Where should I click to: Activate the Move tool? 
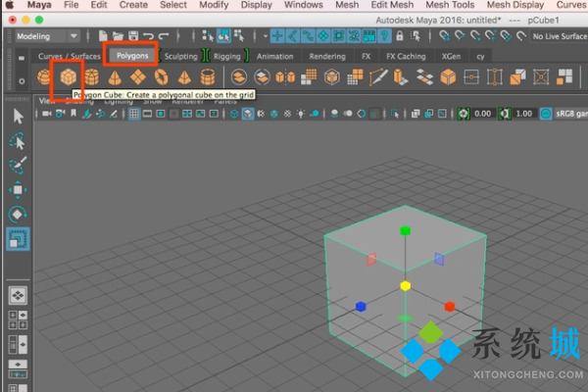point(18,189)
